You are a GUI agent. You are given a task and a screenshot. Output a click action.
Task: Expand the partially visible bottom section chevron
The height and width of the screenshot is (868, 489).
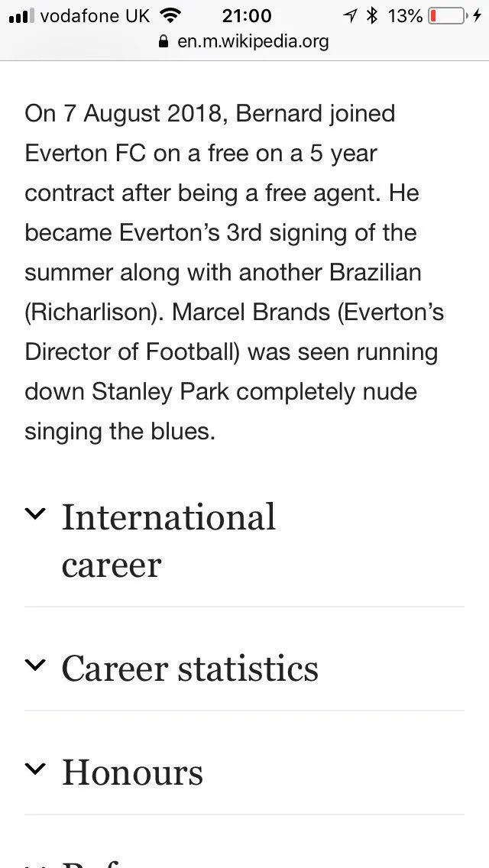pyautogui.click(x=35, y=863)
